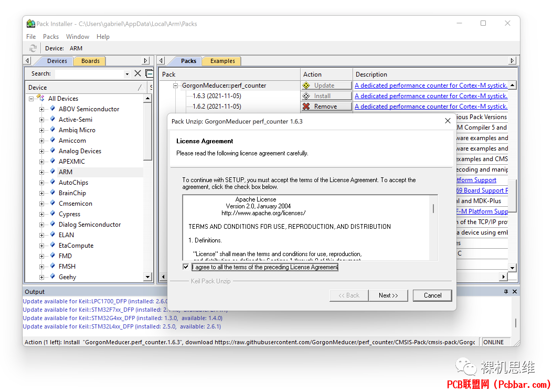Click the chip icon beside Geehy

coord(52,277)
